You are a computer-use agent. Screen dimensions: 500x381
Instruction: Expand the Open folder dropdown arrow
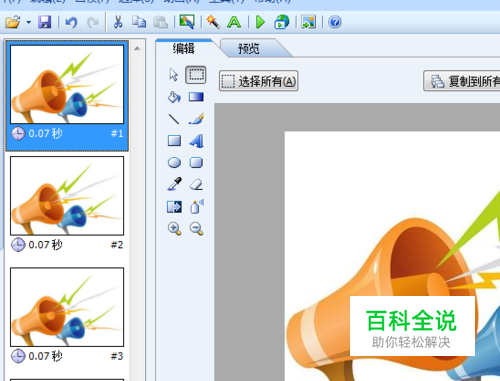pos(29,23)
